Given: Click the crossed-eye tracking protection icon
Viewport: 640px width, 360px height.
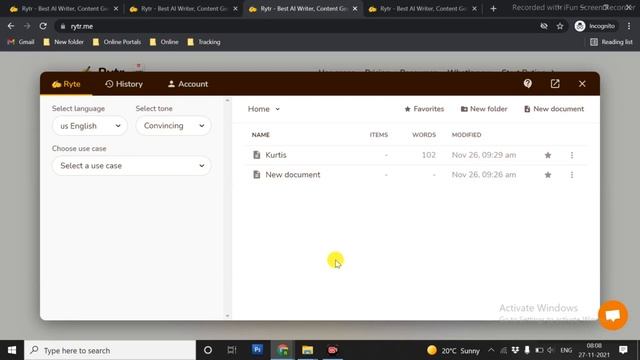Looking at the screenshot, I should [544, 26].
